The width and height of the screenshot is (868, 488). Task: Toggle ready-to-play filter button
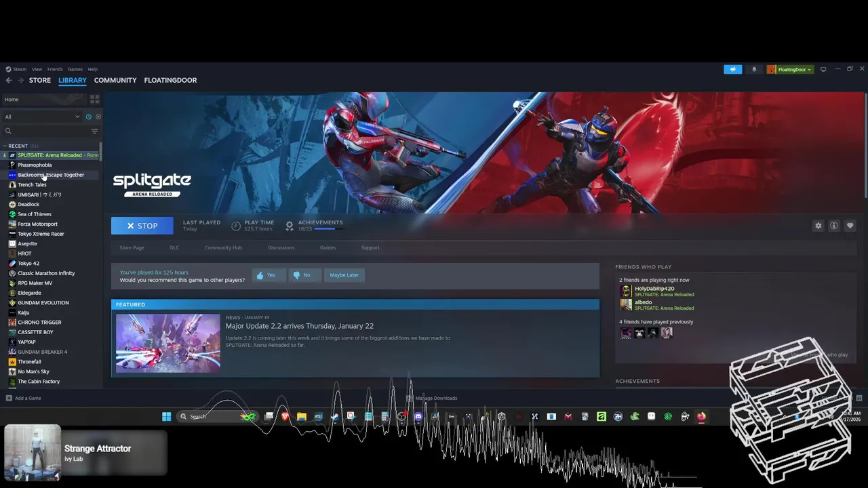click(x=98, y=117)
